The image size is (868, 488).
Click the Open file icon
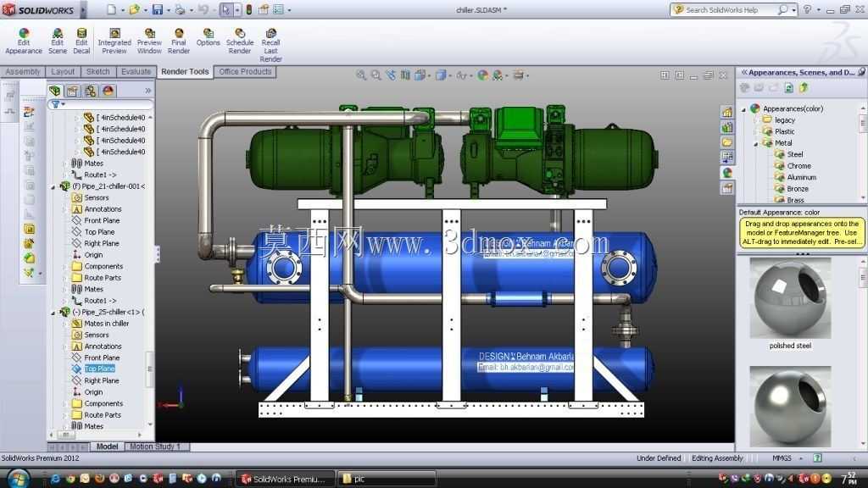pyautogui.click(x=134, y=9)
